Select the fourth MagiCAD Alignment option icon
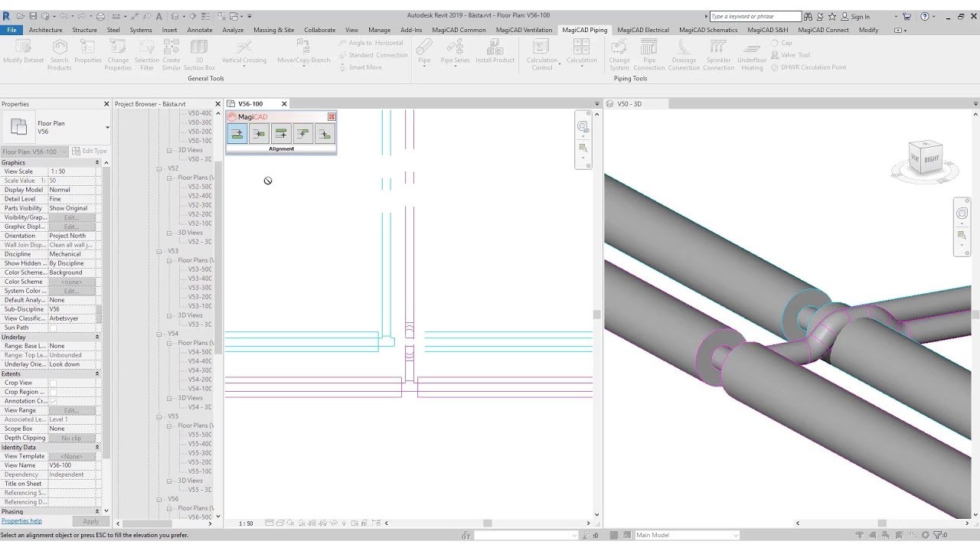Screen dimensions: 980x551 point(302,134)
